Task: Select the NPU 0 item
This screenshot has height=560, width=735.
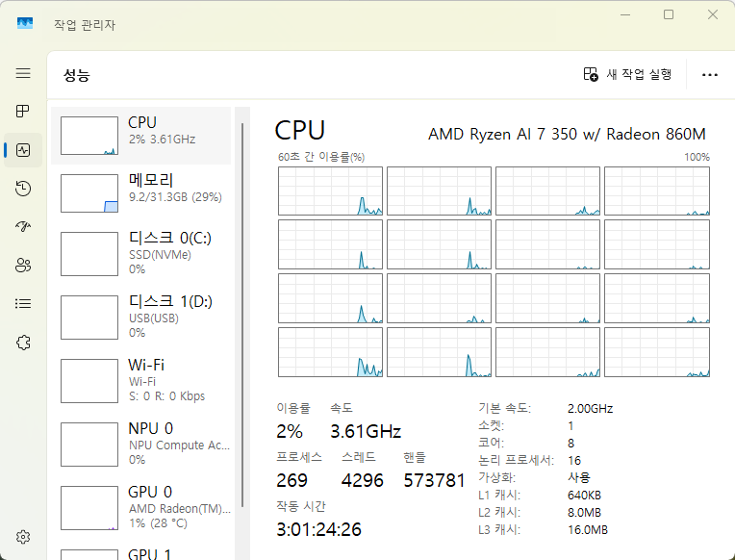Action: [144, 444]
